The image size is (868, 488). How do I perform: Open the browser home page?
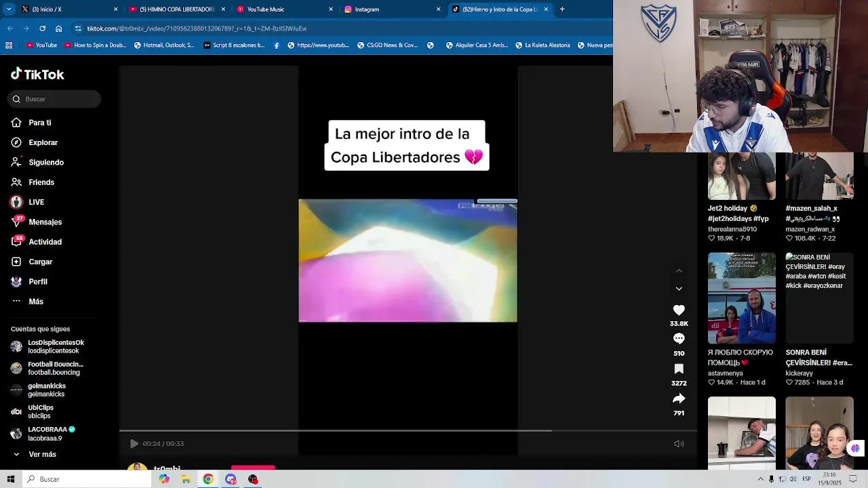pyautogui.click(x=58, y=28)
